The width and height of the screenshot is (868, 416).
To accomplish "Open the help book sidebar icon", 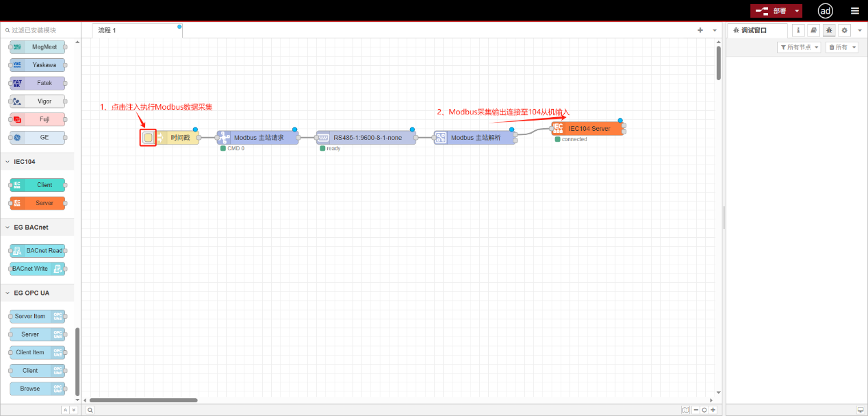I will pos(813,30).
